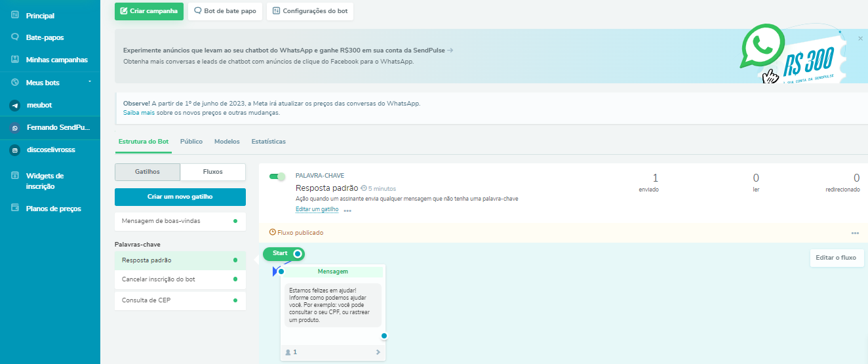The width and height of the screenshot is (868, 364).
Task: Click Instagram icon for discoselivrosss
Action: 14,150
